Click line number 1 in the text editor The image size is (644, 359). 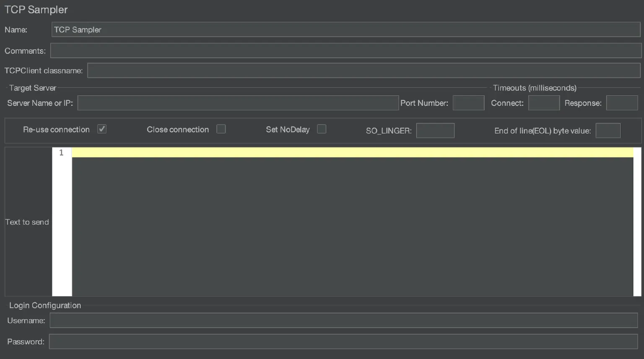[x=61, y=152]
